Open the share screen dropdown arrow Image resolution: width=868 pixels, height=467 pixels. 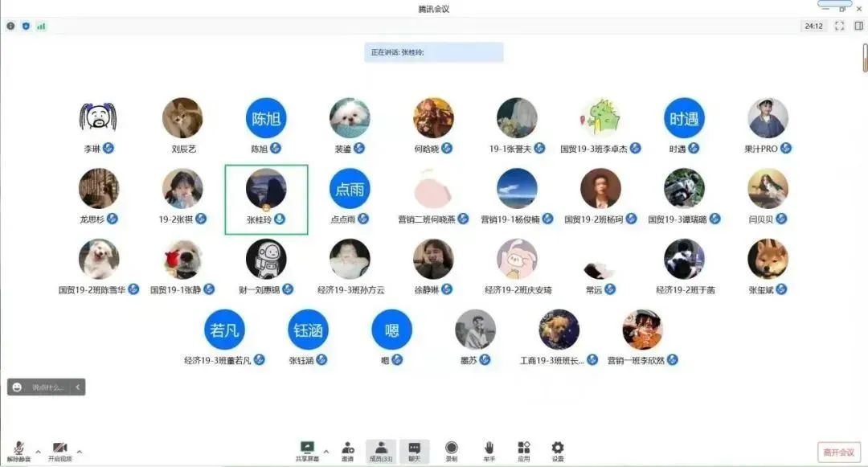325,450
